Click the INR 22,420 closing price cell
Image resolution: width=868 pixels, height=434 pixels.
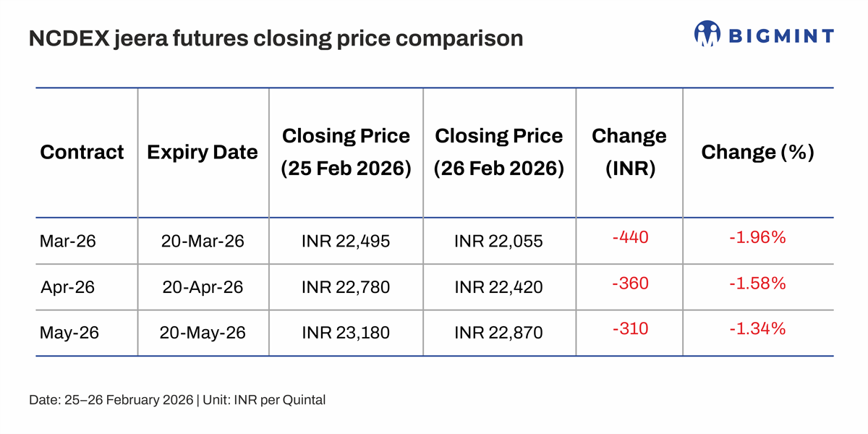[499, 287]
